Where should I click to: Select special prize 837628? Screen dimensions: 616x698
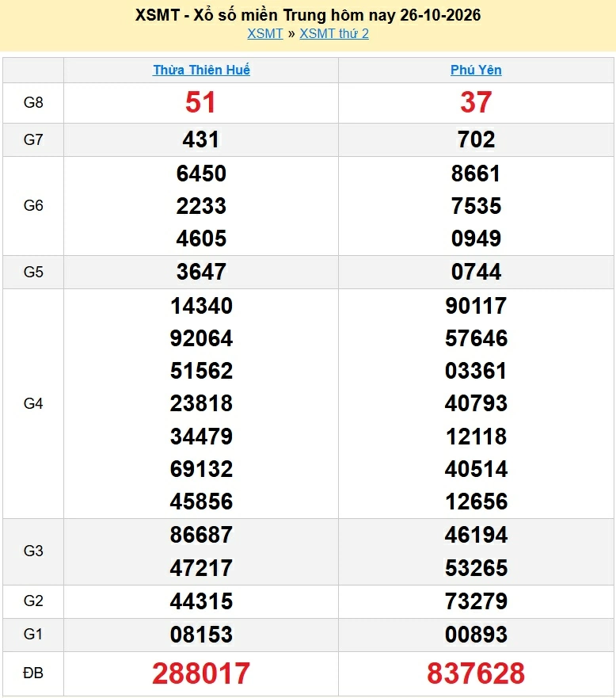point(476,673)
